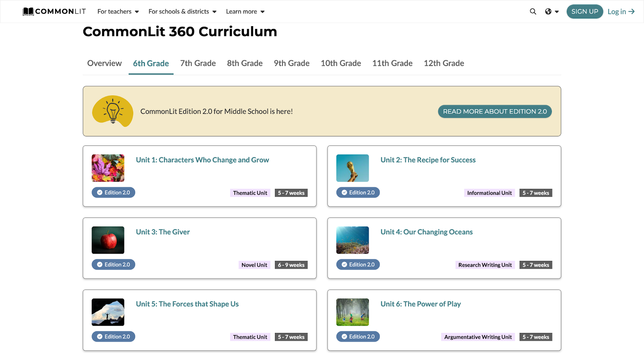Viewport: 644px width, 353px height.
Task: Click the CommonLit 360 Curriculum heading
Action: (x=180, y=31)
